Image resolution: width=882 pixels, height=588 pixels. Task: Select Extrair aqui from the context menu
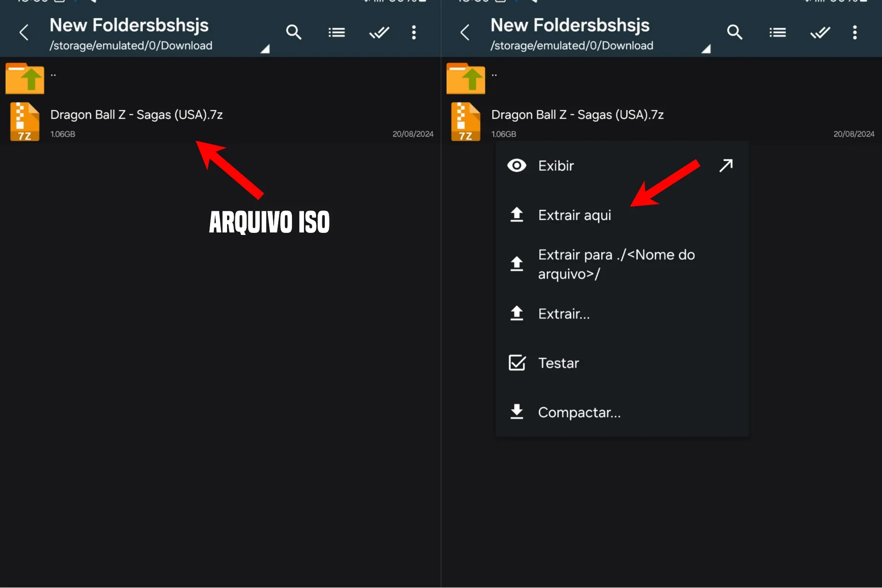tap(574, 215)
